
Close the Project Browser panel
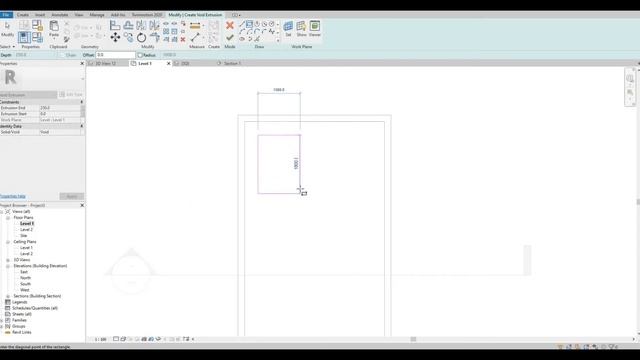(x=82, y=205)
